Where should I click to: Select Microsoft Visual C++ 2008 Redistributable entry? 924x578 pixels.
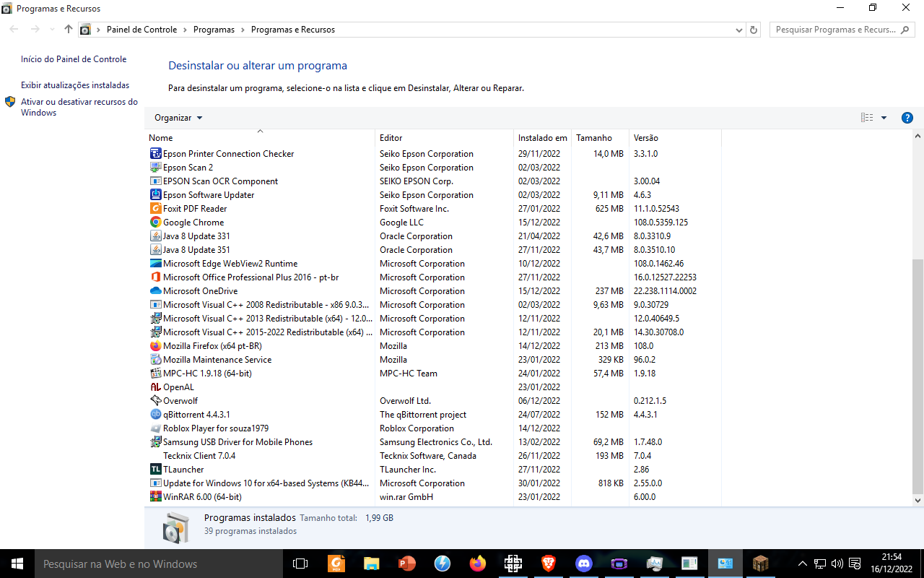pyautogui.click(x=435, y=304)
